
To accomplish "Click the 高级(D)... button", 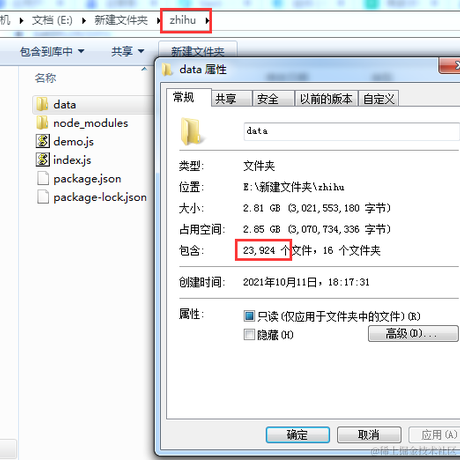I will [413, 333].
